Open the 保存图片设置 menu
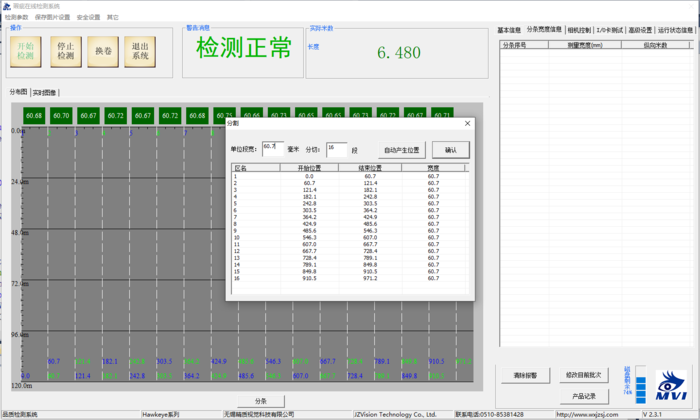The width and height of the screenshot is (700, 420). [x=52, y=17]
